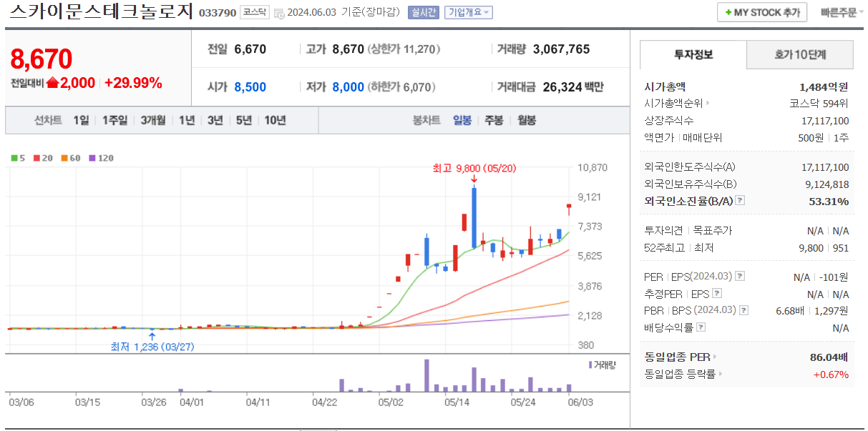The image size is (868, 431).
Task: Click the 코스닥 market badge
Action: (x=255, y=12)
